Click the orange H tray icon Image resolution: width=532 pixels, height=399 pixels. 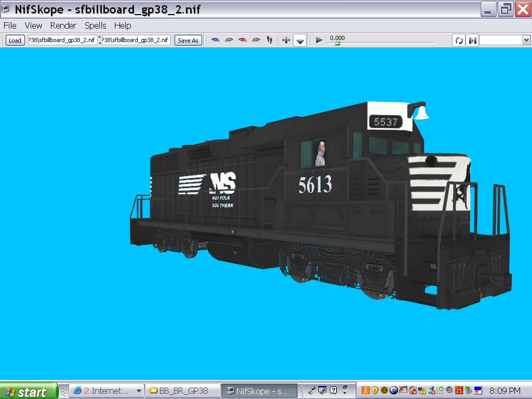[x=459, y=391]
